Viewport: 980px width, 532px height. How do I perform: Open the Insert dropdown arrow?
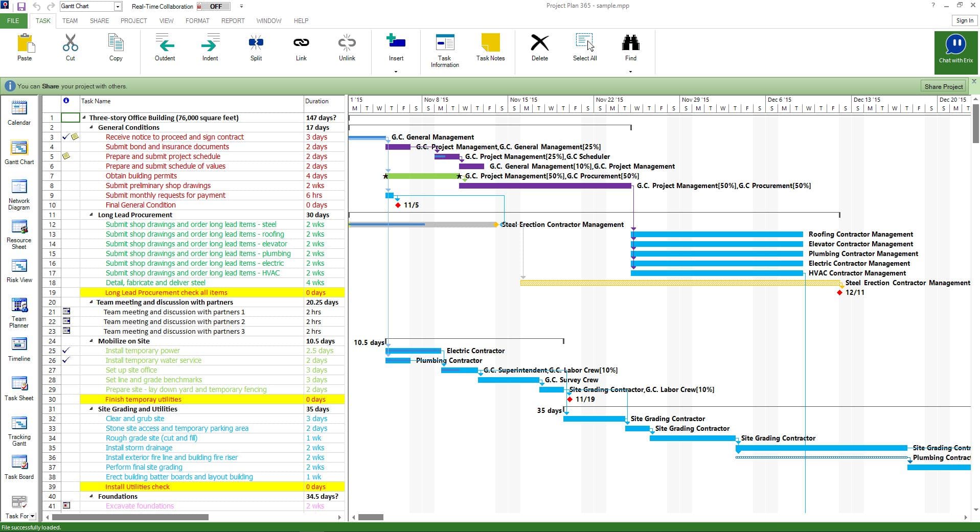tap(396, 72)
